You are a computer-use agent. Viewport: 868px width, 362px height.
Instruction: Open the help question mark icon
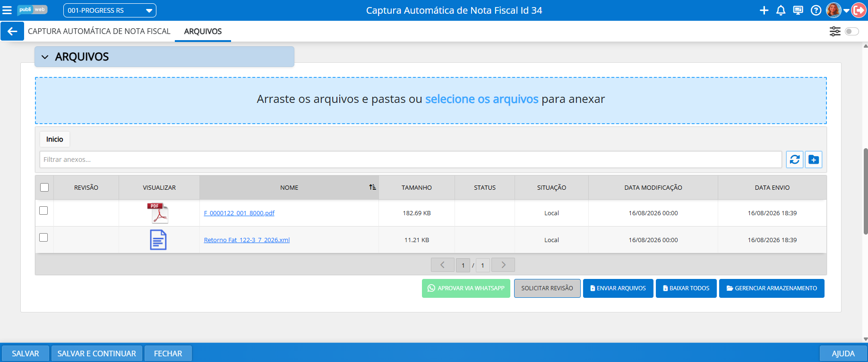click(x=816, y=10)
